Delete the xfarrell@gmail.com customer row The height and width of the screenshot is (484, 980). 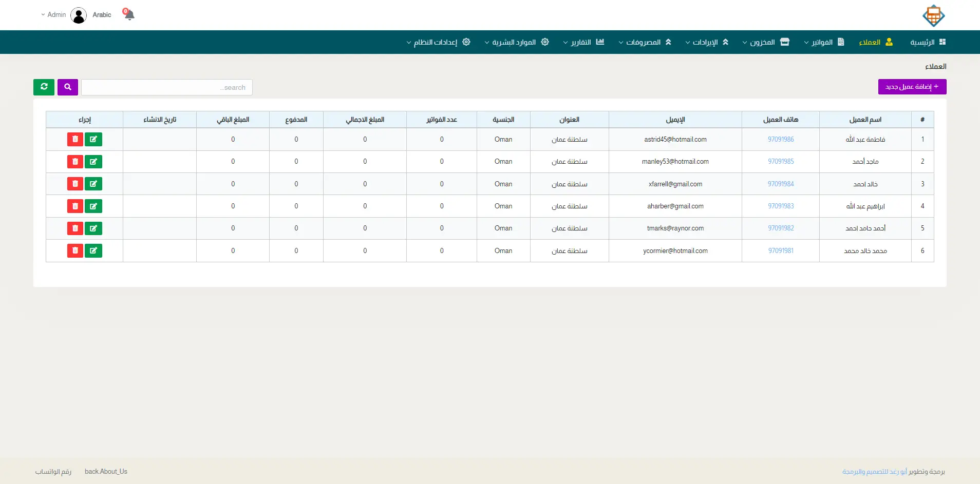[x=75, y=184]
